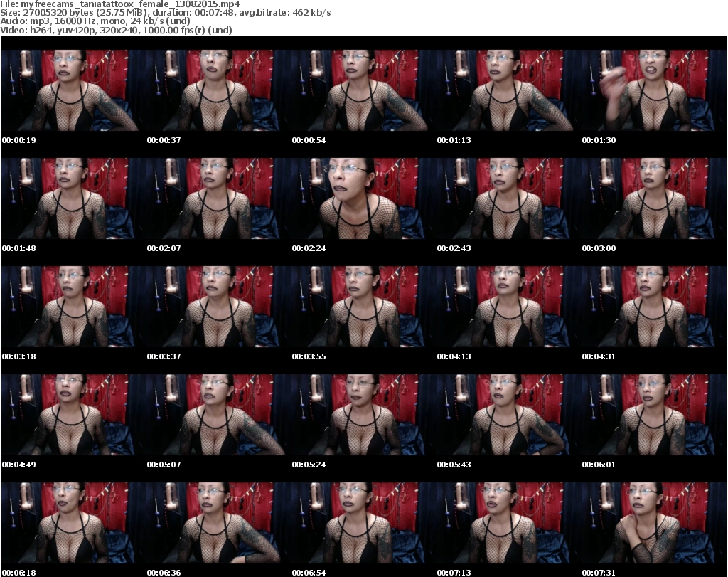Click the timestamp text '00:06:54'

309,572
